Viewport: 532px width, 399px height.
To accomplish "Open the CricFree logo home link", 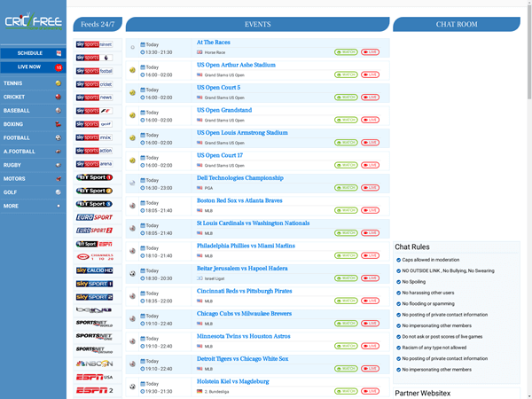I will click(34, 22).
